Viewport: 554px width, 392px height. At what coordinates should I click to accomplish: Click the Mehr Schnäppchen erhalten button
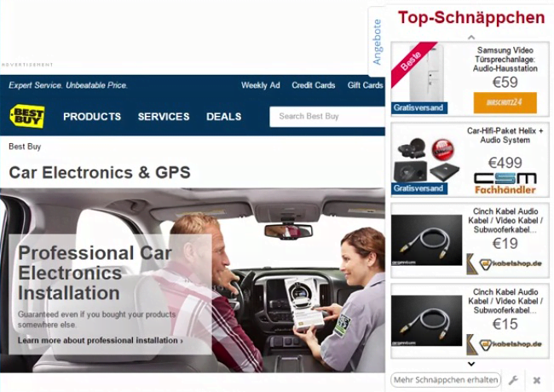click(x=446, y=380)
